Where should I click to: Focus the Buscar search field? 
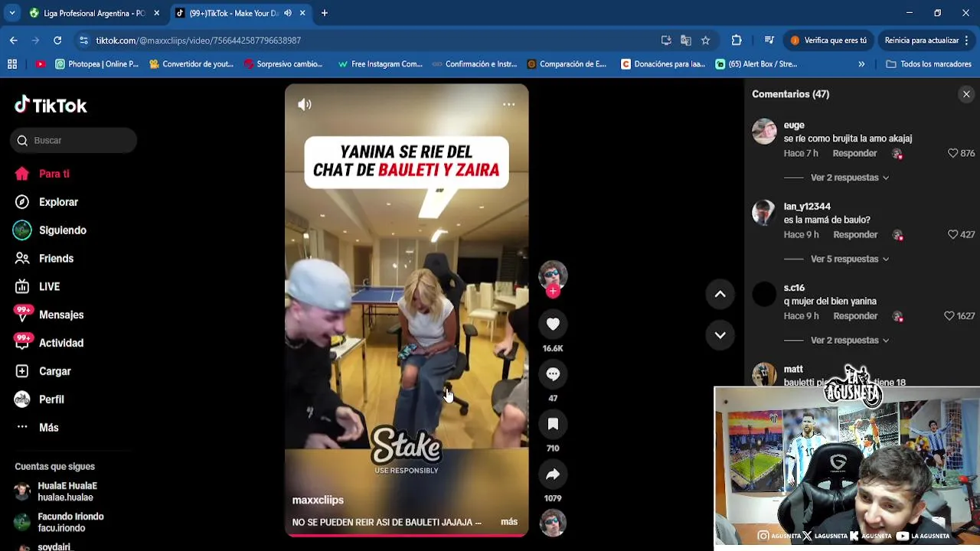click(x=73, y=140)
